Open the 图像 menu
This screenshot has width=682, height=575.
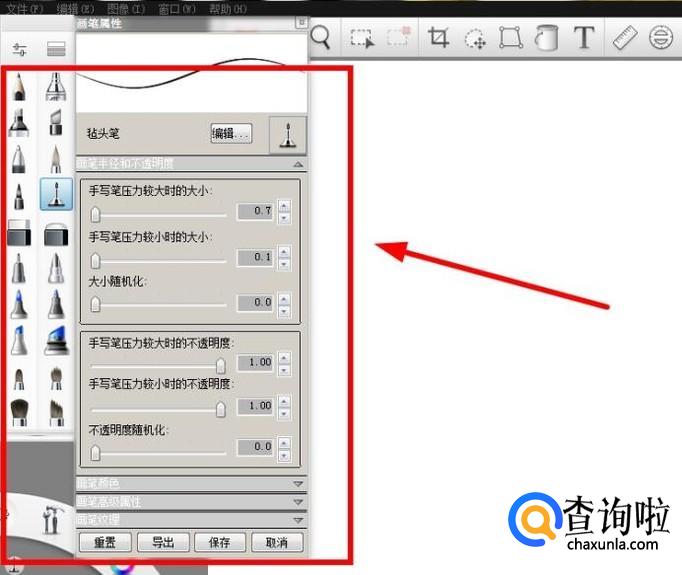coord(126,8)
